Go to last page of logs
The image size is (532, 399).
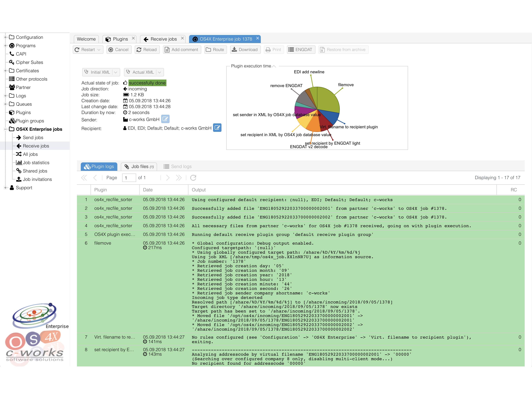coord(178,178)
